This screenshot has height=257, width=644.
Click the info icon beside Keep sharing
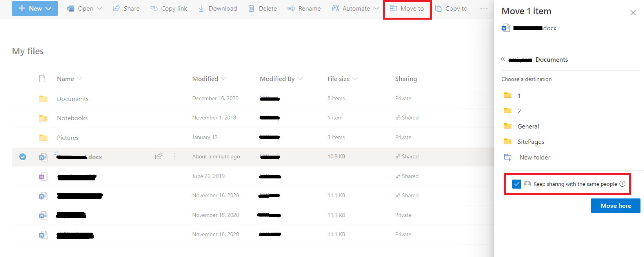tap(622, 184)
